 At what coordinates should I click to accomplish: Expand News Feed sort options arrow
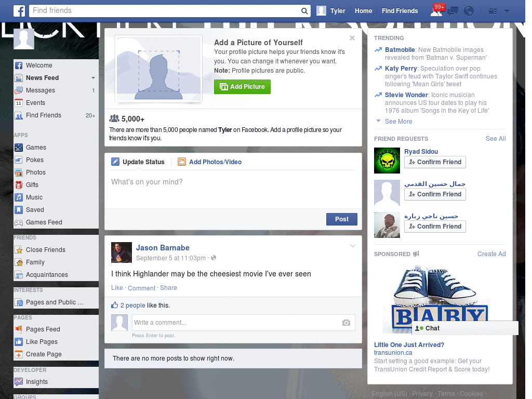coord(93,78)
